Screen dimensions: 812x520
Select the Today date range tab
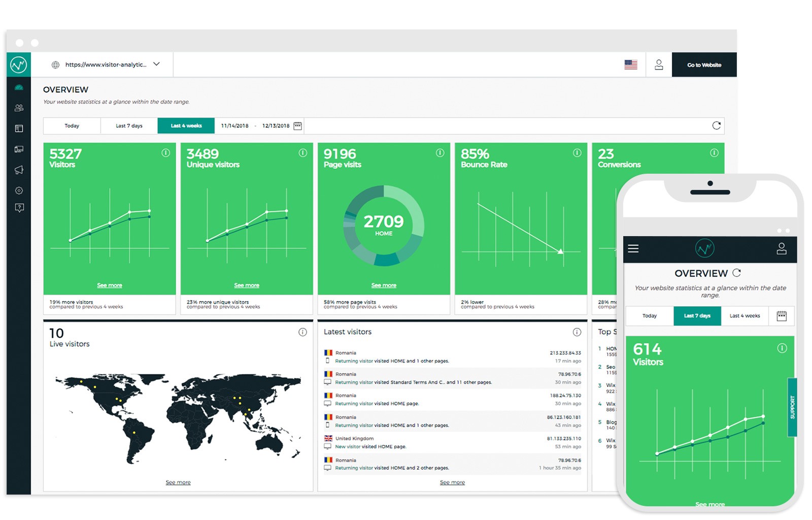click(x=72, y=125)
